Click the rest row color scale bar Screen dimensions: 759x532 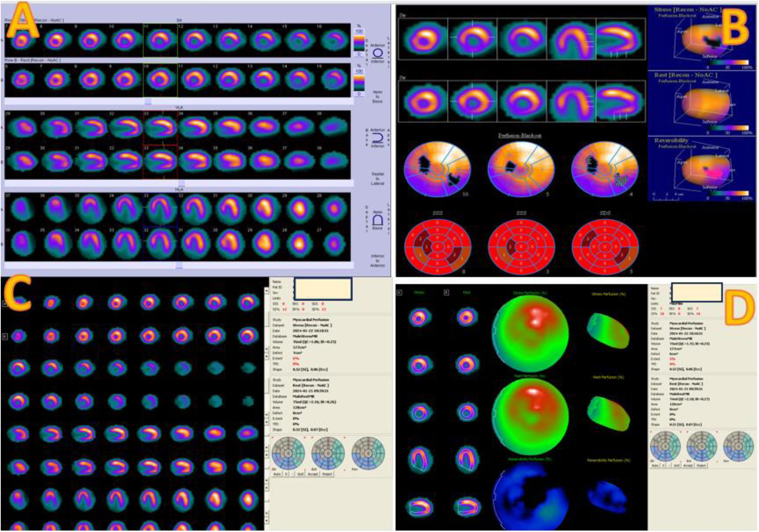coord(359,83)
